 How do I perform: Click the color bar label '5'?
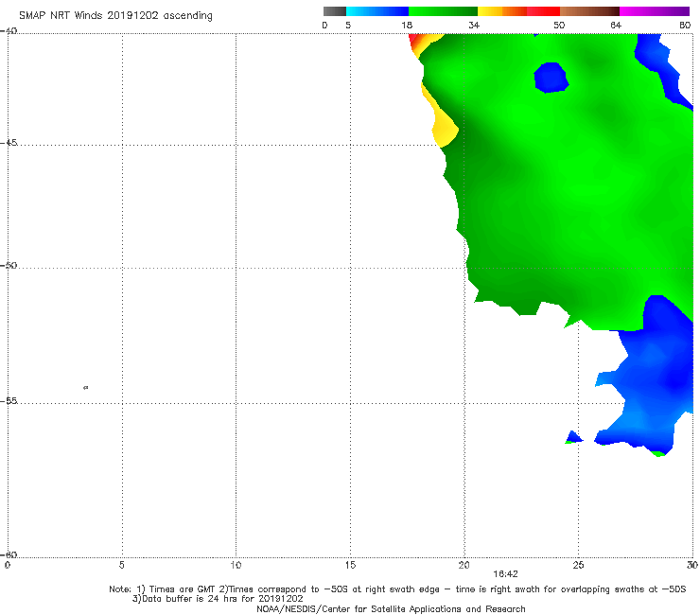[348, 25]
